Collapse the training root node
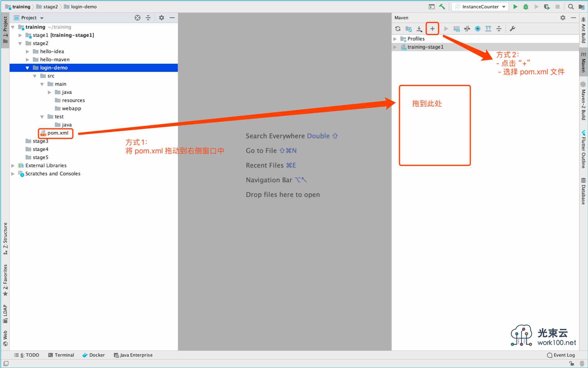This screenshot has height=368, width=588. pyautogui.click(x=13, y=27)
